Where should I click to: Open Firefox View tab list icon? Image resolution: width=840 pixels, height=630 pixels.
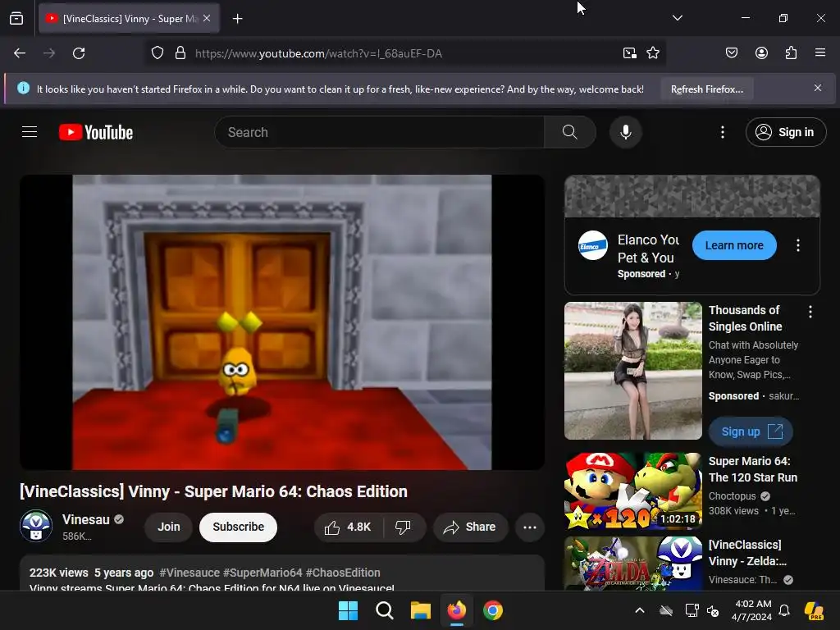[x=16, y=18]
